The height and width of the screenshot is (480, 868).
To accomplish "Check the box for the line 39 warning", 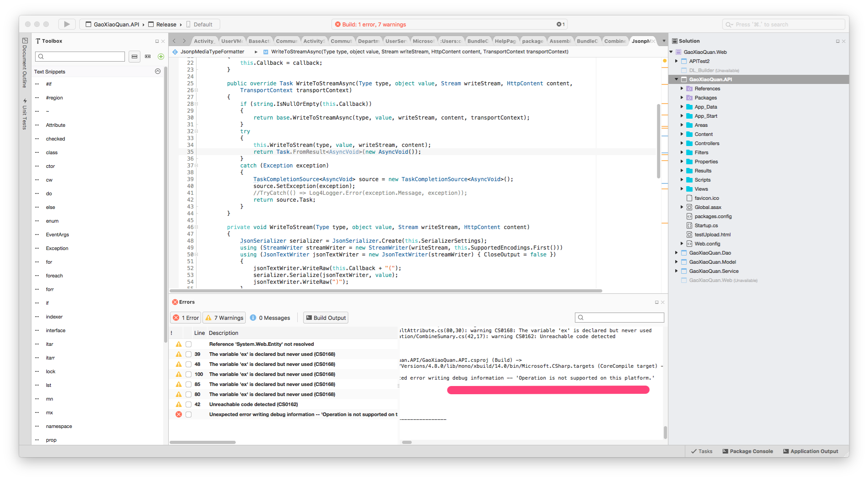I will point(188,355).
